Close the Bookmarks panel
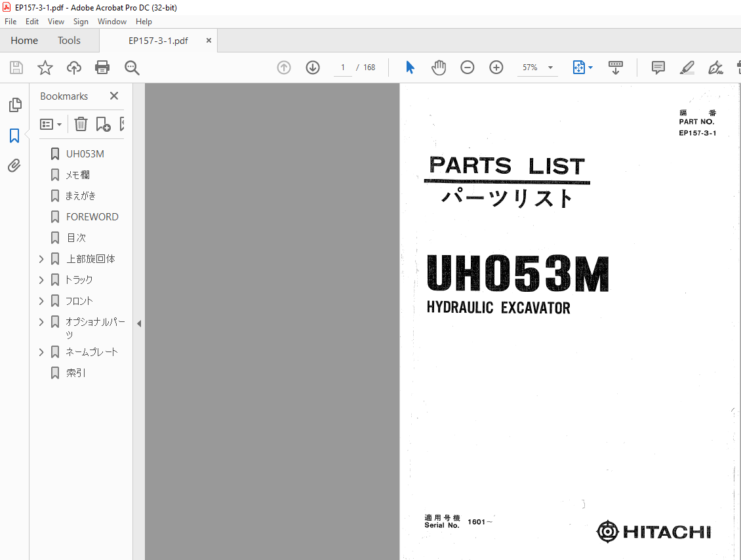The width and height of the screenshot is (741, 560). point(114,96)
